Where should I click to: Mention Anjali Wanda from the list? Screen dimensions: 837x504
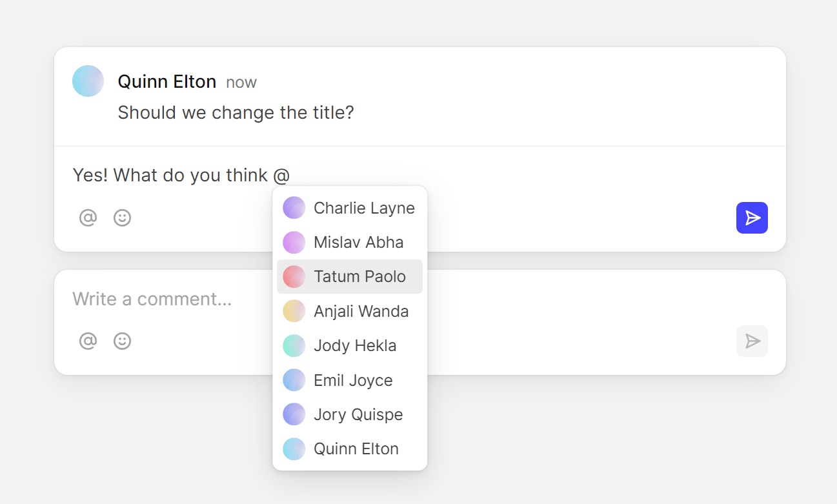click(x=361, y=312)
